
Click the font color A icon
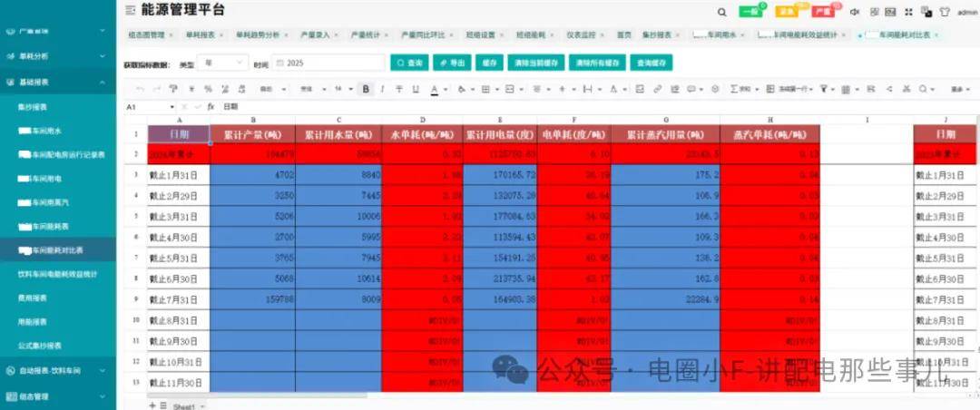tap(435, 90)
